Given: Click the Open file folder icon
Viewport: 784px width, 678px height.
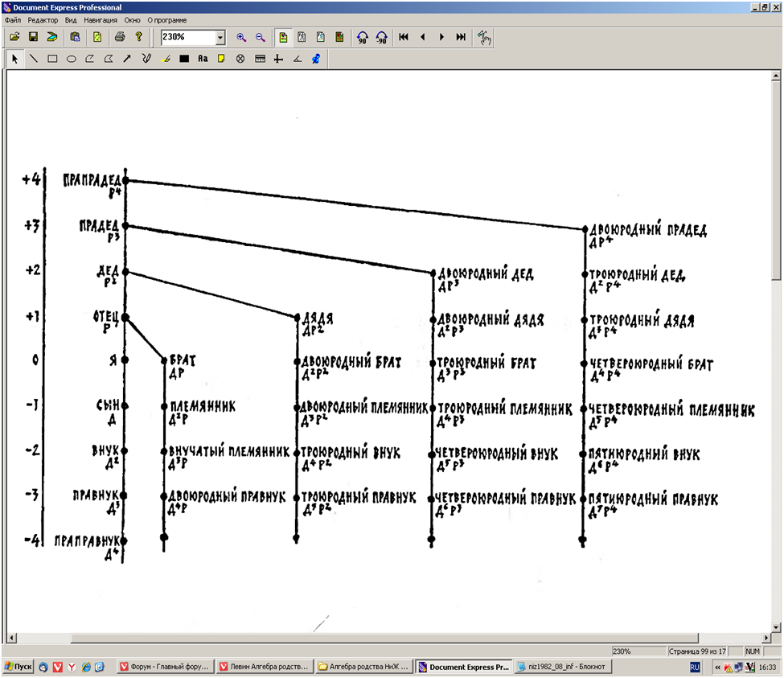Looking at the screenshot, I should (x=14, y=37).
